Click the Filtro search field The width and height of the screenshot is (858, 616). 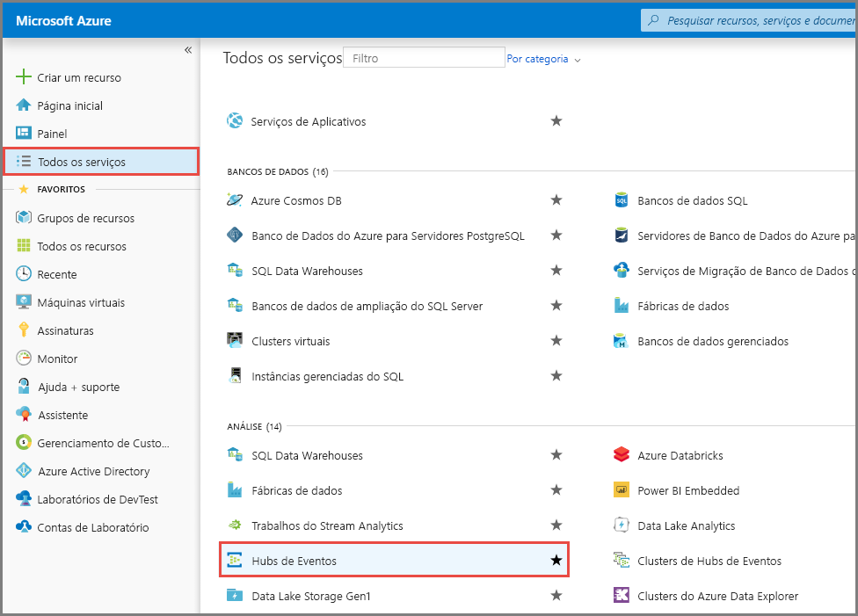(x=424, y=56)
